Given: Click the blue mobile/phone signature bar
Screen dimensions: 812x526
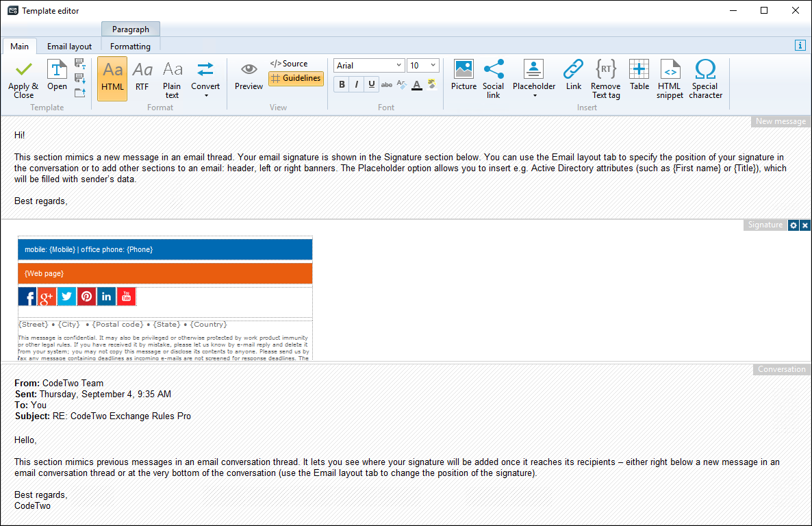Looking at the screenshot, I should (x=165, y=249).
